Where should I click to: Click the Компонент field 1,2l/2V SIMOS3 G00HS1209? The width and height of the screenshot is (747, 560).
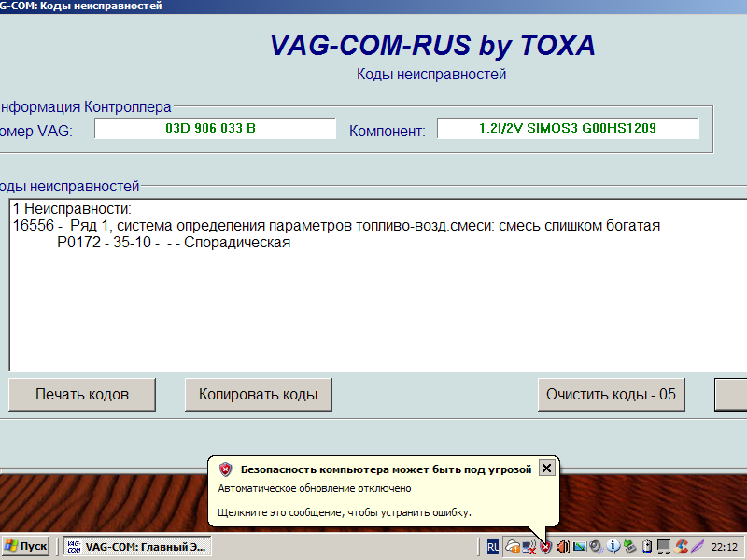[568, 128]
